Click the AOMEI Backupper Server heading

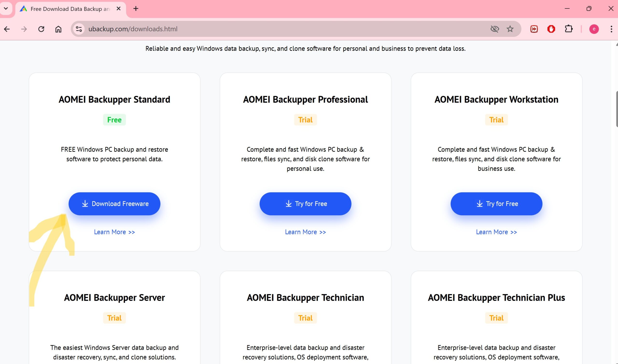point(114,298)
